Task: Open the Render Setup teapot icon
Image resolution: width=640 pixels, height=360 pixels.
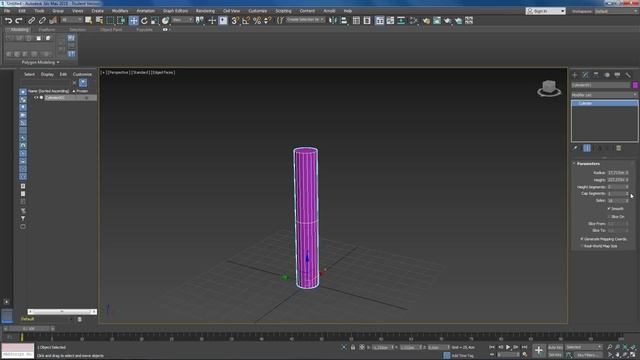Action: pos(426,20)
